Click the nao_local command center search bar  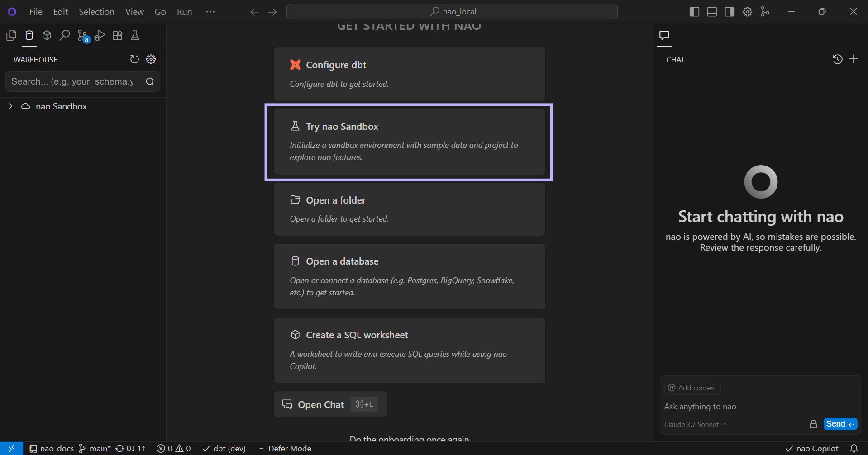452,12
